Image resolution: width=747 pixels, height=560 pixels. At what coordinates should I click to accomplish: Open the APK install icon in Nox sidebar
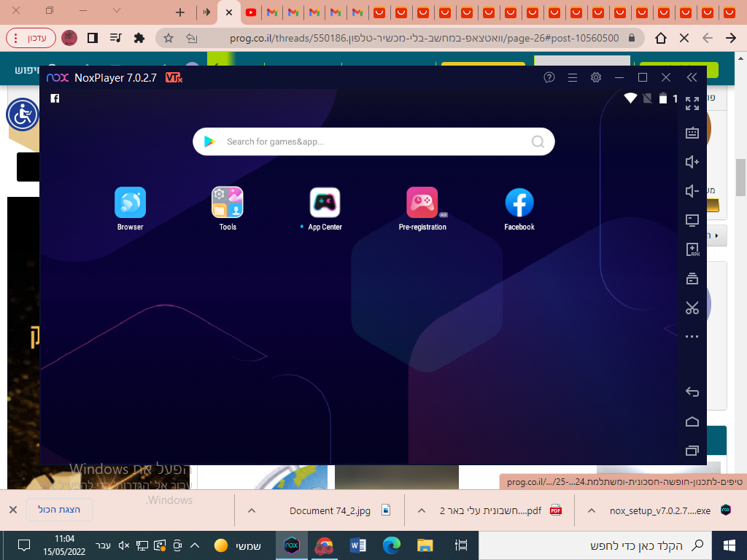click(x=692, y=249)
